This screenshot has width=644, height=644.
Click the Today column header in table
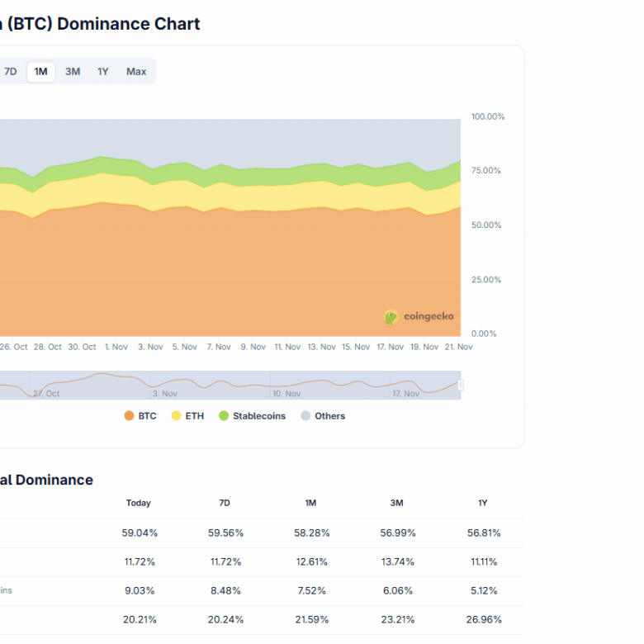tap(139, 503)
